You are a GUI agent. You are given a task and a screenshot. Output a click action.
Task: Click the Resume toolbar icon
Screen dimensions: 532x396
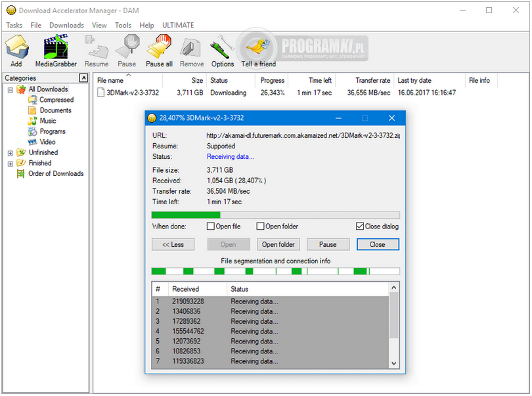click(97, 47)
